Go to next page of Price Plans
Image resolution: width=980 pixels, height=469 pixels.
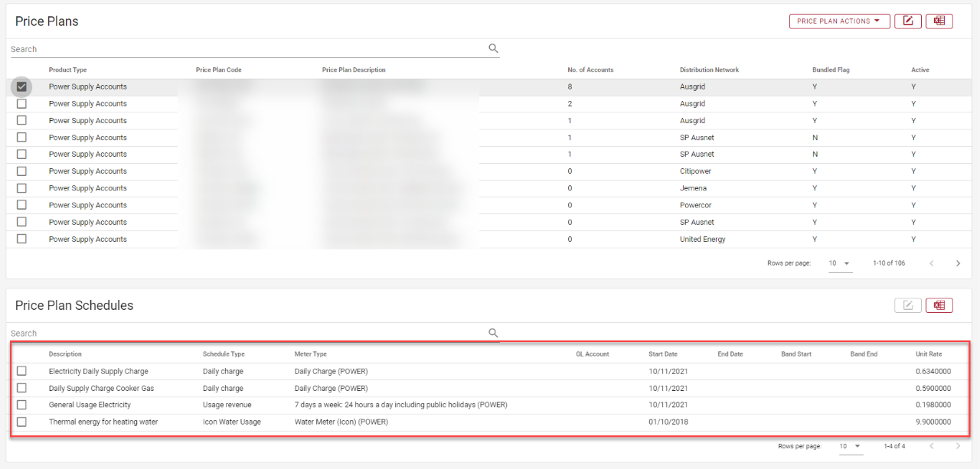[958, 263]
